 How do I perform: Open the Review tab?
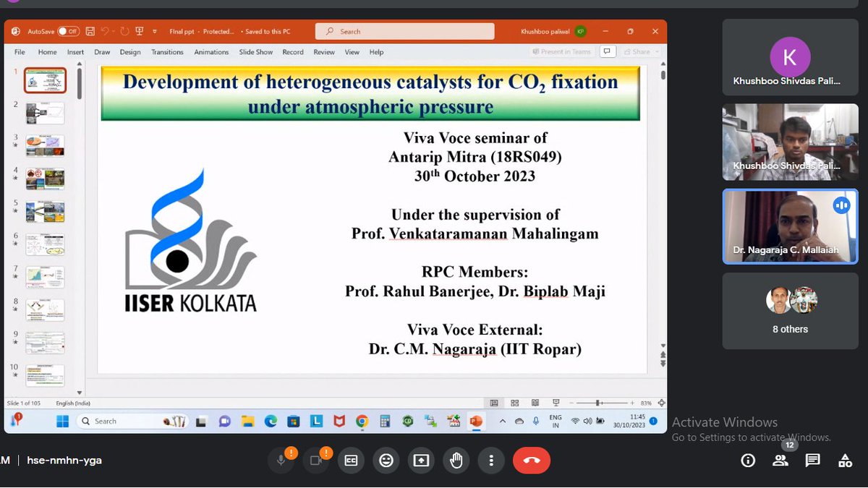point(324,51)
